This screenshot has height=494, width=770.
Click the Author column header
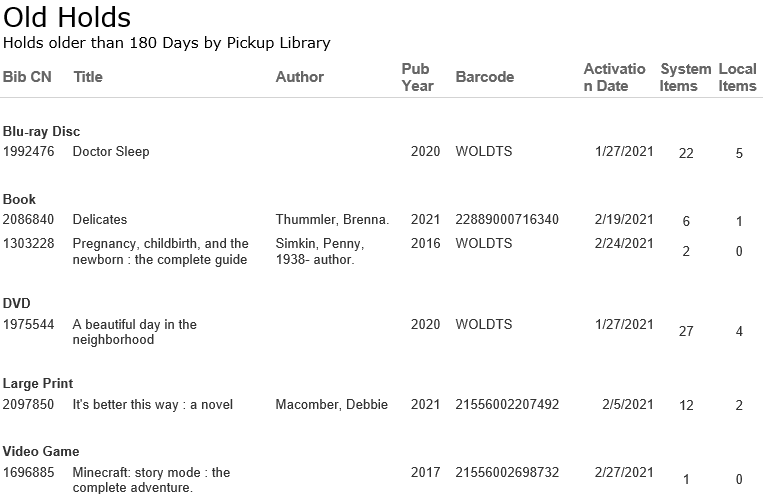pyautogui.click(x=299, y=77)
